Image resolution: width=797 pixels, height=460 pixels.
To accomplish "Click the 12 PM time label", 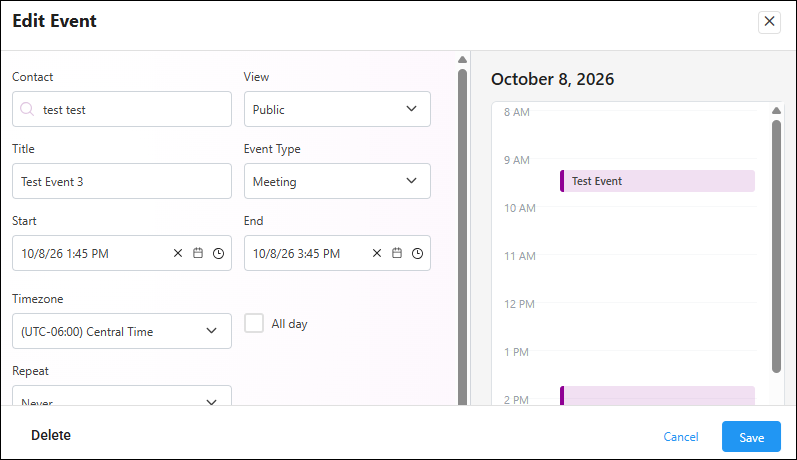I will click(x=519, y=304).
